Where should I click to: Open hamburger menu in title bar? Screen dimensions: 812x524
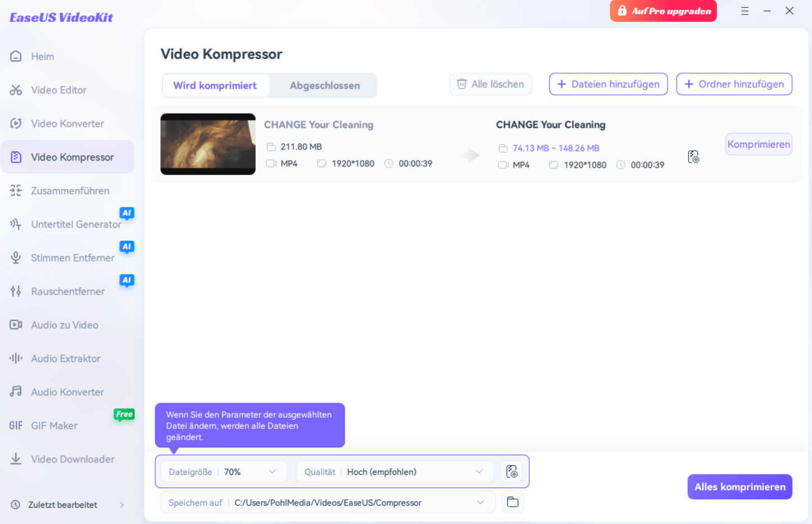tap(745, 11)
